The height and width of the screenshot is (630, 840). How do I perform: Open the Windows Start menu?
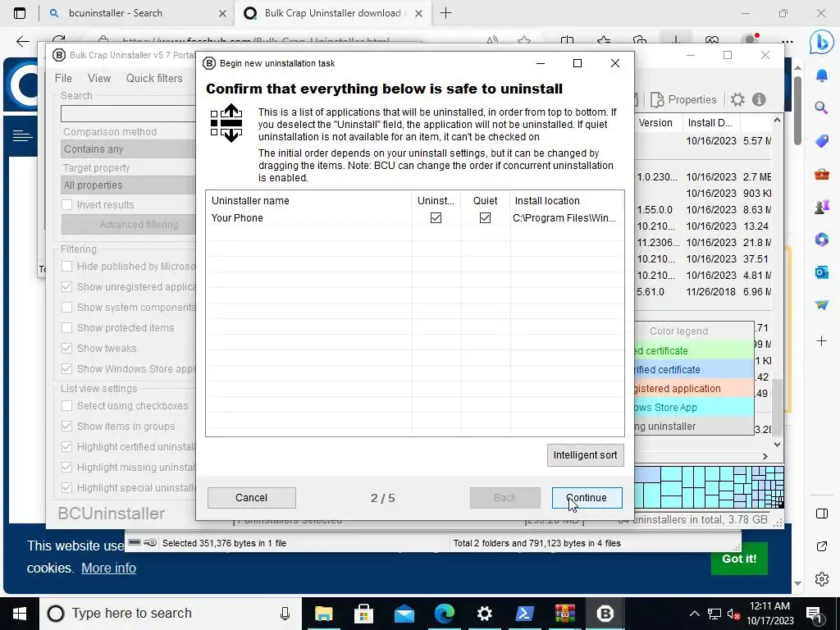click(20, 614)
